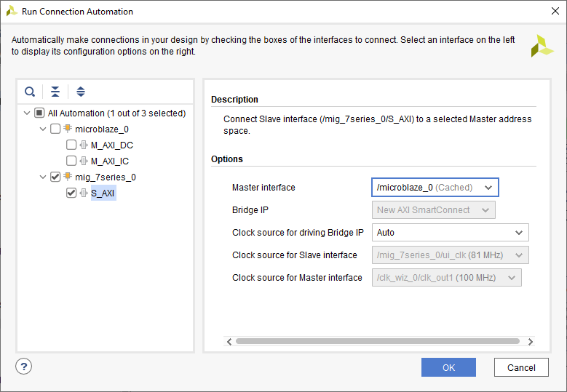Image resolution: width=567 pixels, height=392 pixels.
Task: Click the mig_7series_0 block icon
Action: coord(68,177)
